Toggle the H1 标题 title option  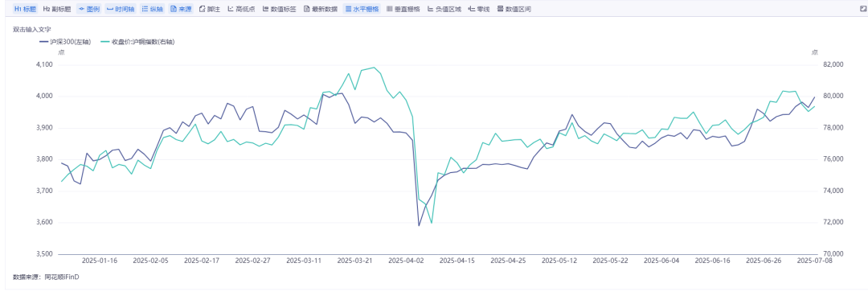point(26,10)
